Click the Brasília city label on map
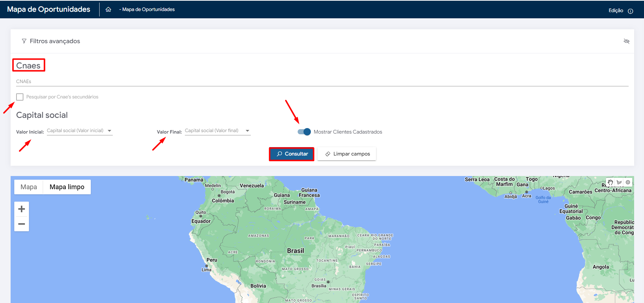Screen dimensions: 644x303 [x=319, y=286]
